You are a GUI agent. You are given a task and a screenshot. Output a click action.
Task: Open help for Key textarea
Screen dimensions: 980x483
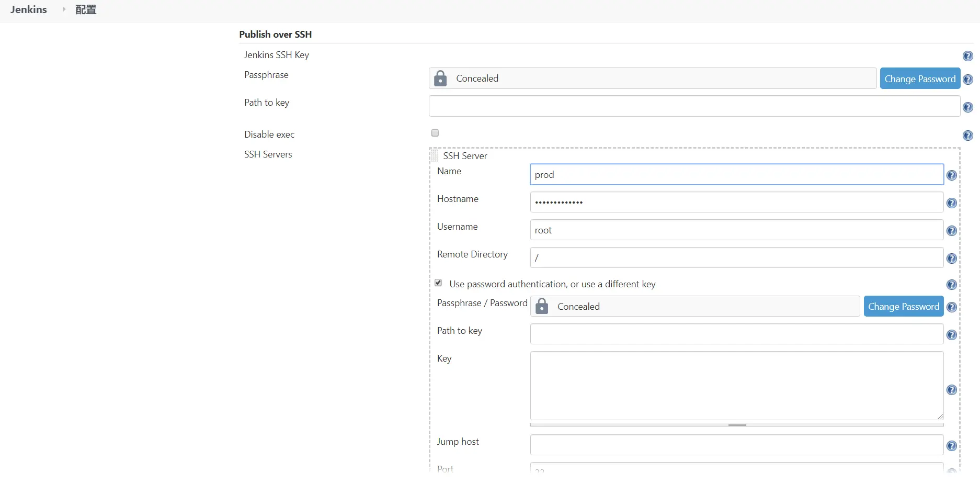point(952,390)
